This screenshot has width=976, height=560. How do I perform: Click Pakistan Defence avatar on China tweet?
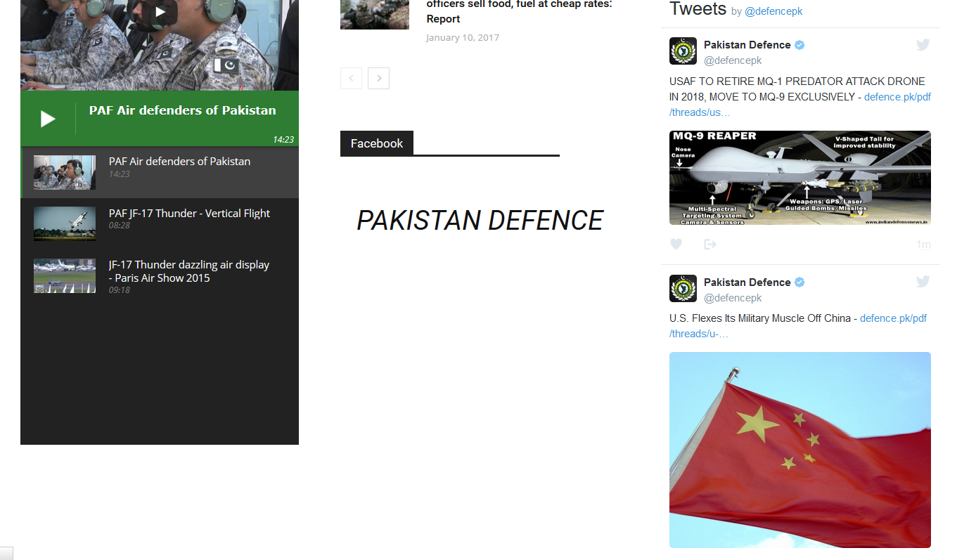point(683,289)
